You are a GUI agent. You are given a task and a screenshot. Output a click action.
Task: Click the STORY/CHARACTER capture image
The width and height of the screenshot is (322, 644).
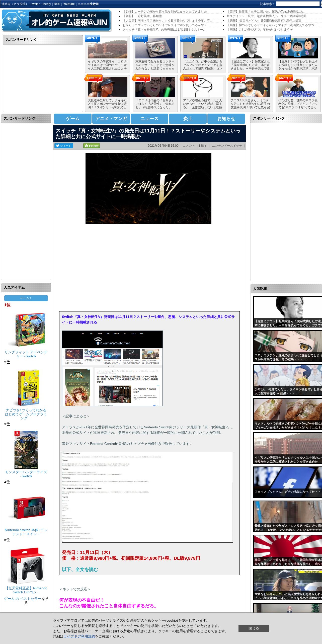[147, 497]
